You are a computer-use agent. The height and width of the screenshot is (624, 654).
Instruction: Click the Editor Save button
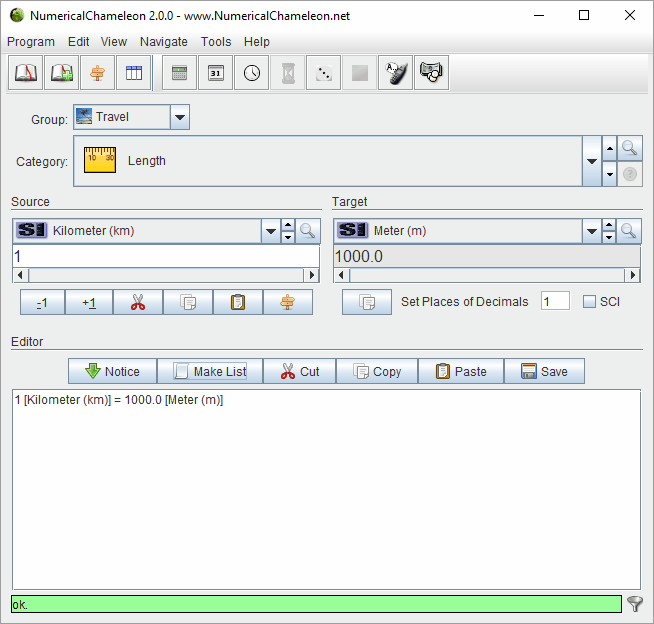click(x=544, y=371)
